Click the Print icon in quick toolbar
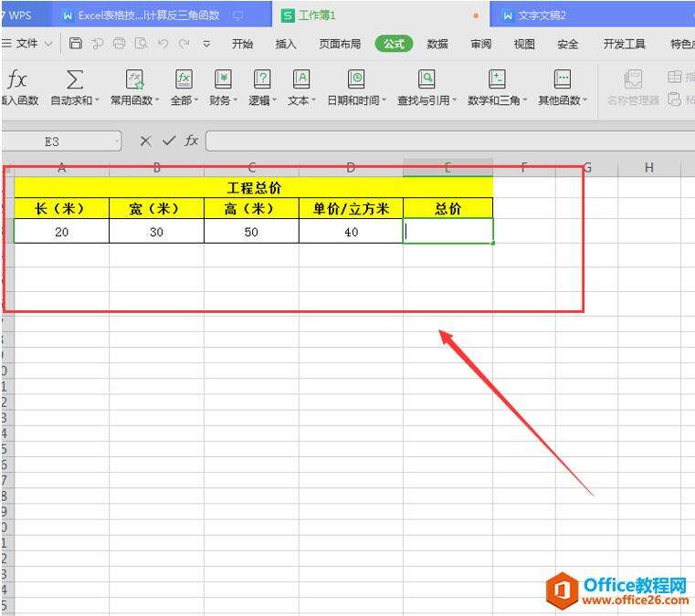Viewport: 695px width, 616px height. pos(120,44)
